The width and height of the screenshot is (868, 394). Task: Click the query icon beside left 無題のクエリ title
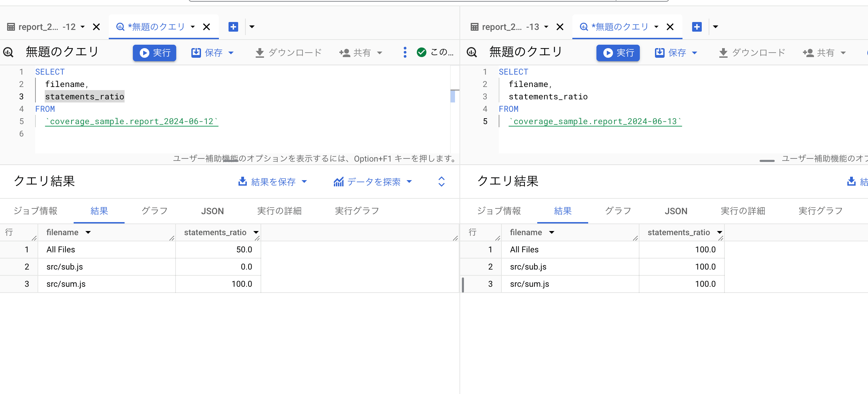(x=8, y=52)
